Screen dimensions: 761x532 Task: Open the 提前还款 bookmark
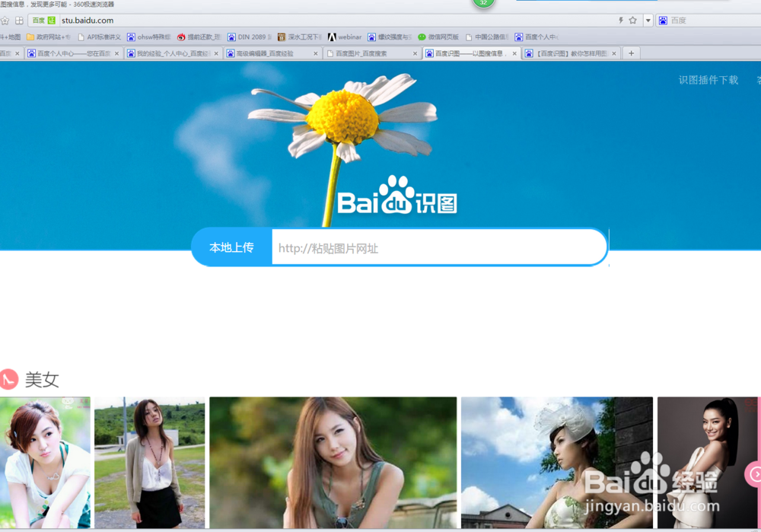[x=199, y=37]
